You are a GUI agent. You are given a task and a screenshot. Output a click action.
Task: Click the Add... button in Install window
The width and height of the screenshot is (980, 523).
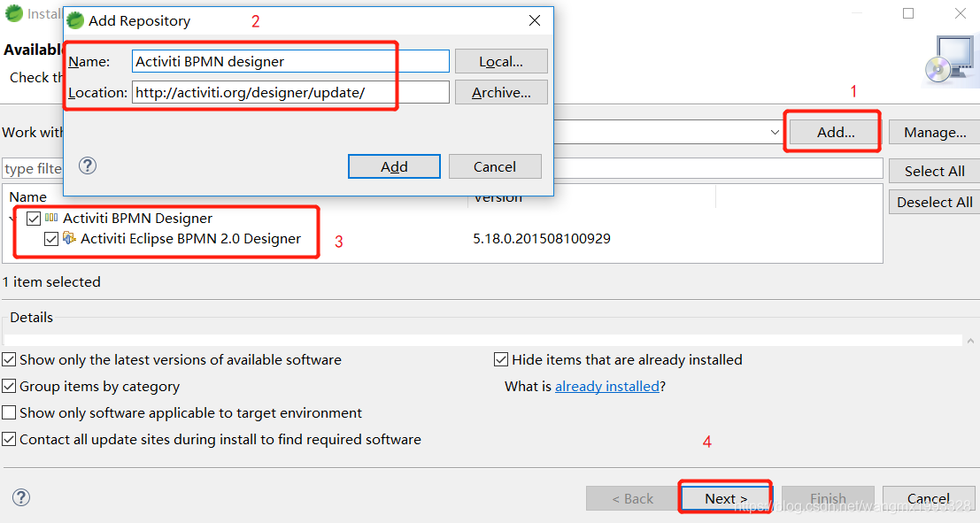(x=836, y=133)
